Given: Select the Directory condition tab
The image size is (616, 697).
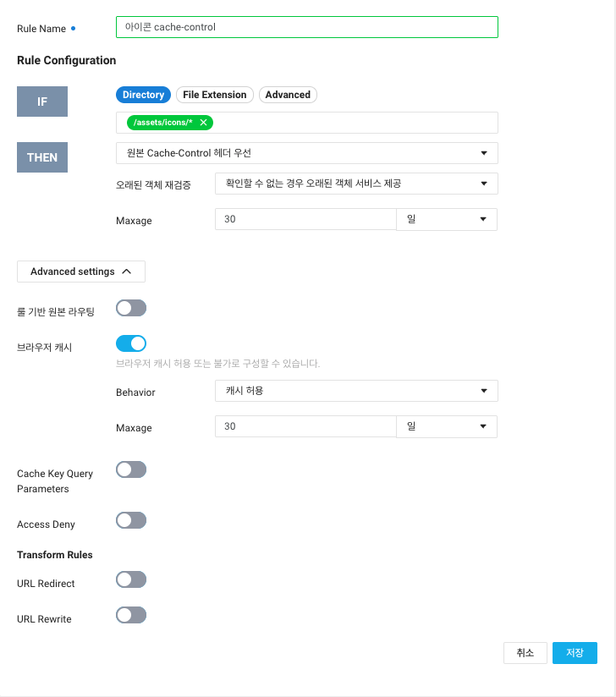Looking at the screenshot, I should coord(142,94).
